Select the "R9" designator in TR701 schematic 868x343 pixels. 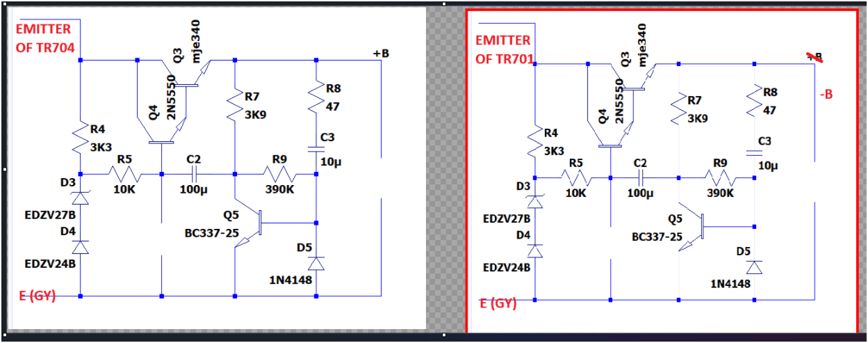(720, 163)
